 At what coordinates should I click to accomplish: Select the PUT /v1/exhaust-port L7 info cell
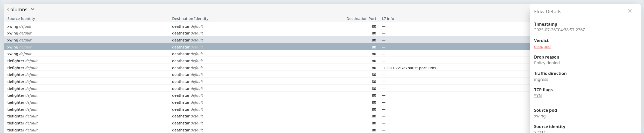(x=409, y=68)
